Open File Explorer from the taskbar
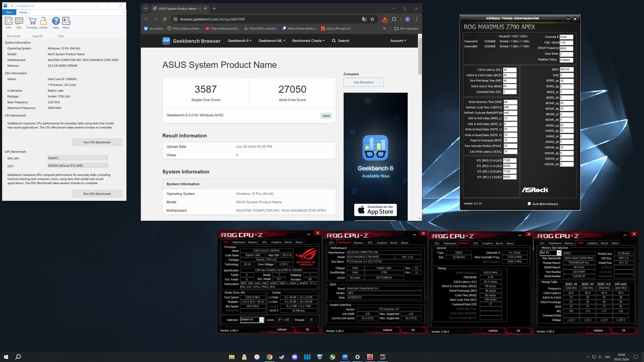The width and height of the screenshot is (644, 362). click(232, 357)
